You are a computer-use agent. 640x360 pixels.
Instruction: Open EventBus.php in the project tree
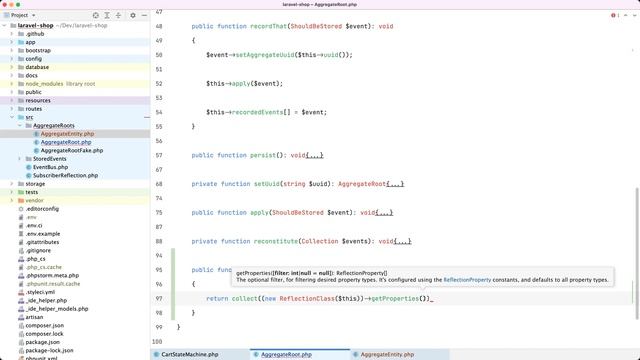coord(50,167)
